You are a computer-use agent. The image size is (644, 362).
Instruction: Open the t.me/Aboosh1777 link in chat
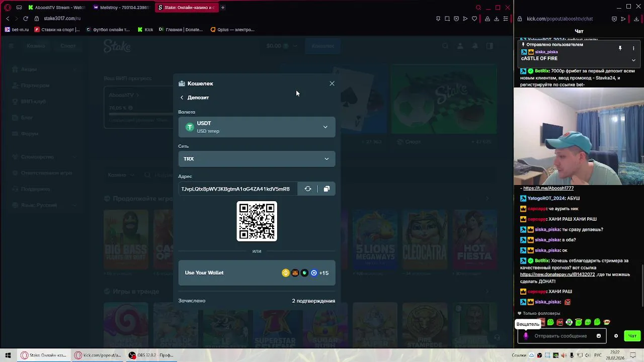(x=548, y=188)
